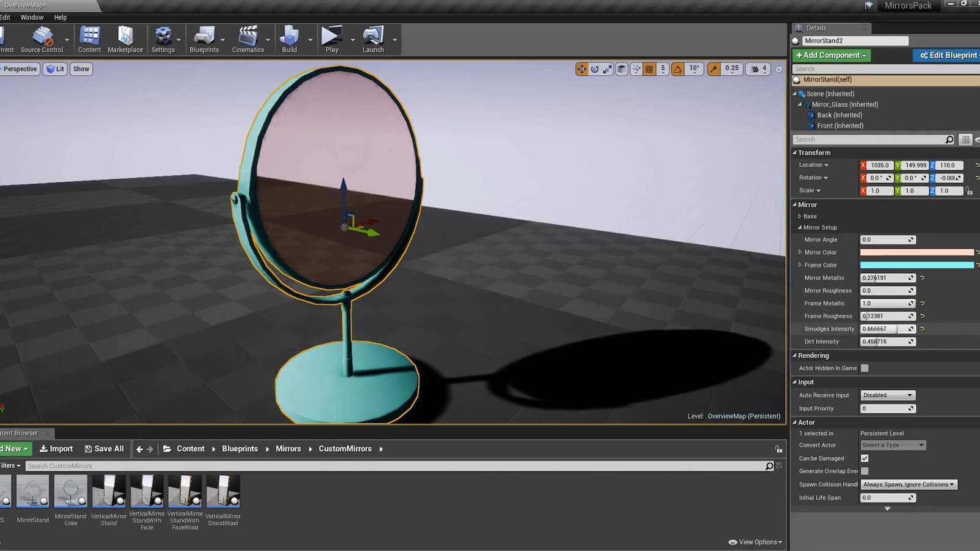Image resolution: width=980 pixels, height=551 pixels.
Task: Open the Auto Receive Input dropdown
Action: [887, 395]
